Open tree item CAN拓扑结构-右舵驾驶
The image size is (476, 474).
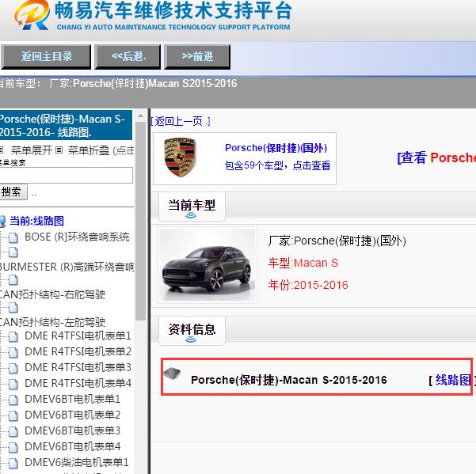tap(52, 294)
